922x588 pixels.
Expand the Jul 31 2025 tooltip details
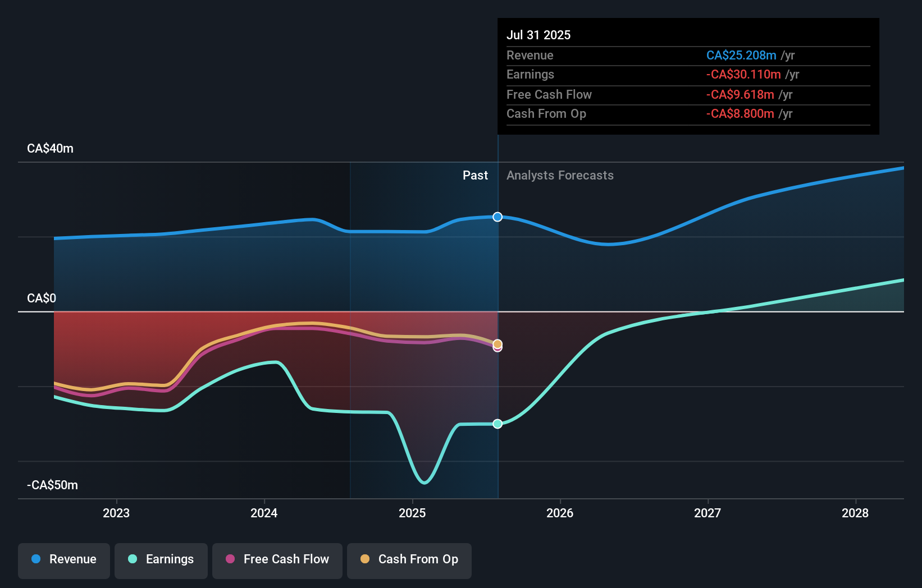coord(538,35)
